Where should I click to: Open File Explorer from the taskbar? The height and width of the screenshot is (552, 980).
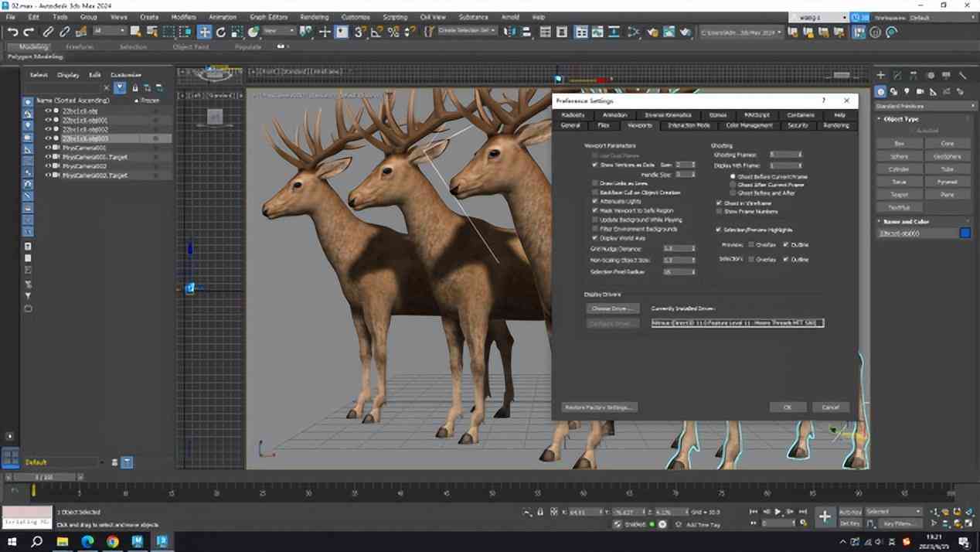[63, 542]
